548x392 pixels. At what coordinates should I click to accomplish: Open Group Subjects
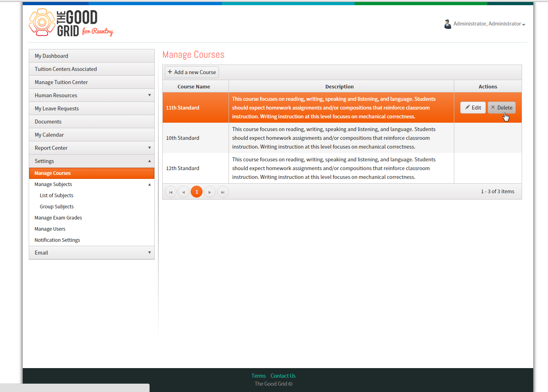point(57,207)
